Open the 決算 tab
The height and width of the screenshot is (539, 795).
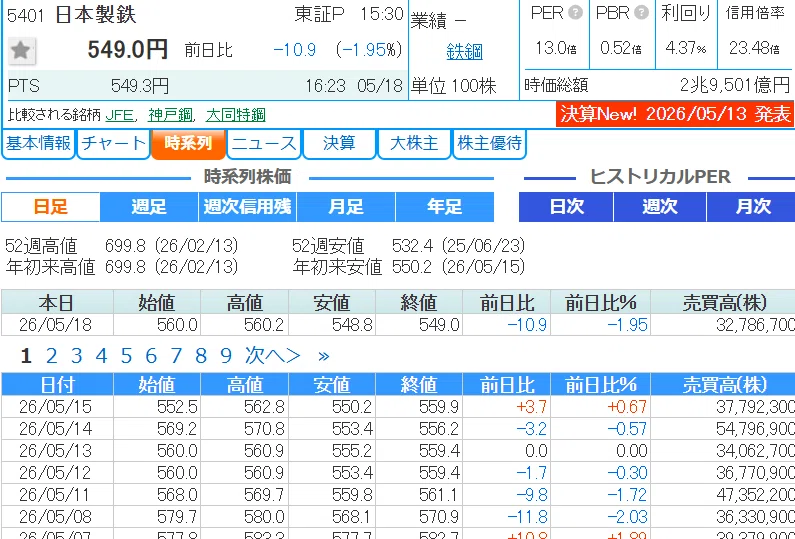(x=339, y=143)
